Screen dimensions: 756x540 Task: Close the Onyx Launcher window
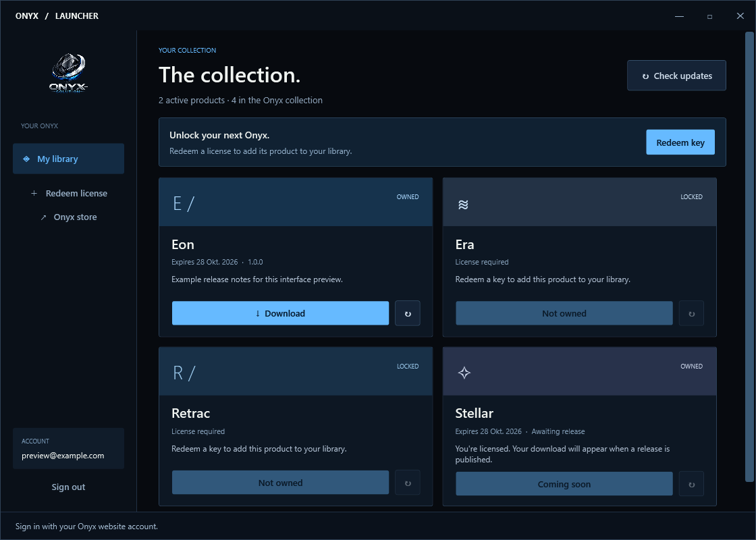(740, 16)
